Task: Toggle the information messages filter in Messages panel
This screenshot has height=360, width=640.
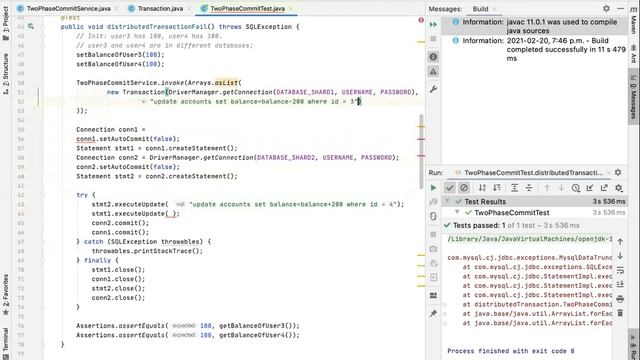Action: tap(433, 57)
